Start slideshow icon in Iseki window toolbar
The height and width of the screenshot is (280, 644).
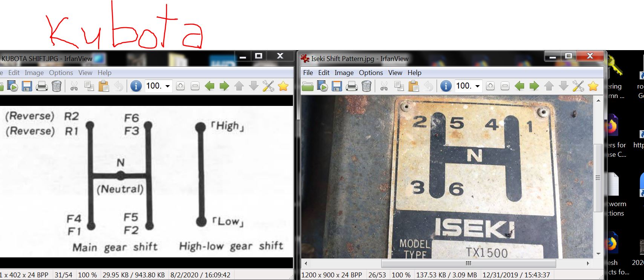(322, 86)
